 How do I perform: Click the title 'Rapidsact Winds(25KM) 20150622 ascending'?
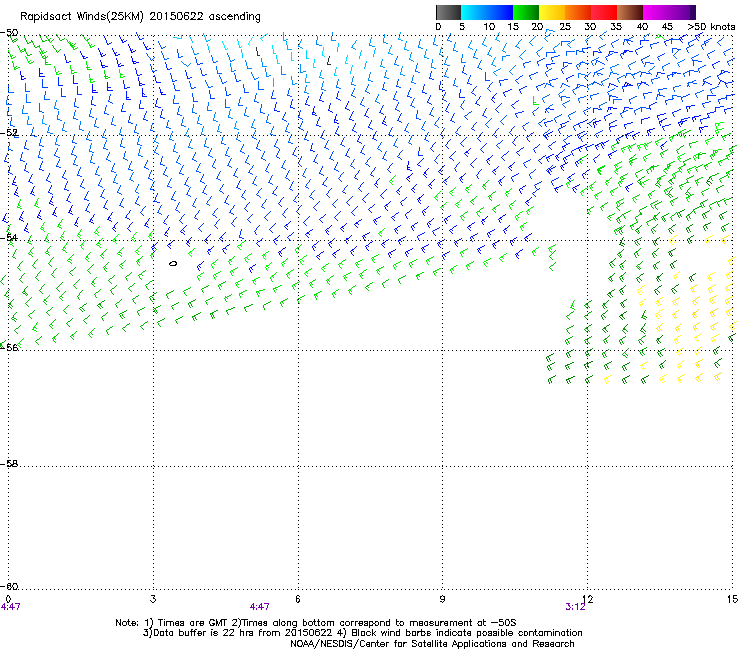pos(140,17)
